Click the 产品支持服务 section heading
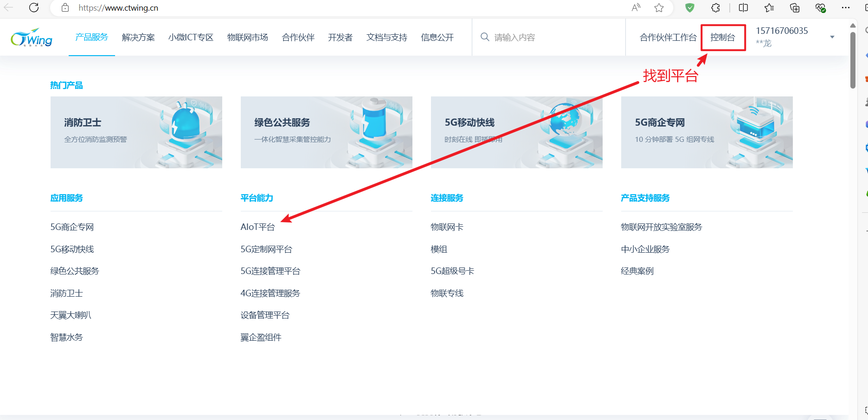 click(x=645, y=198)
